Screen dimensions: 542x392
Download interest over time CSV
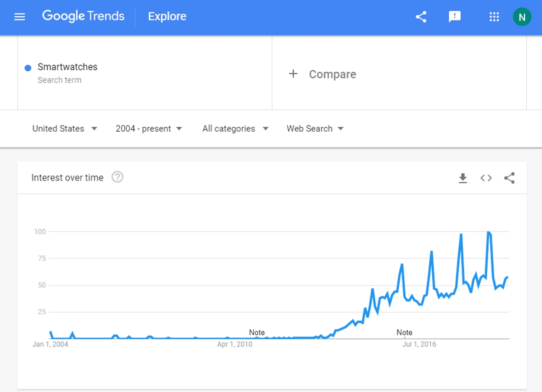coord(463,178)
